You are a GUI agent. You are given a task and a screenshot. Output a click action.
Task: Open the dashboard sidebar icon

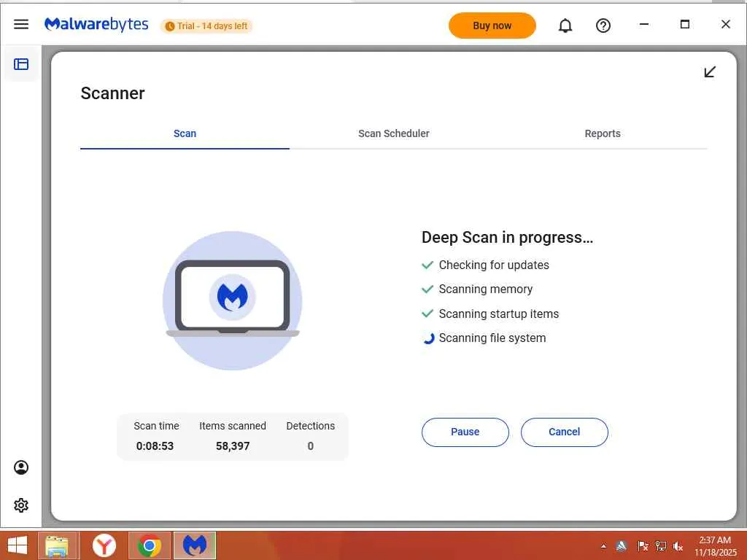(21, 64)
